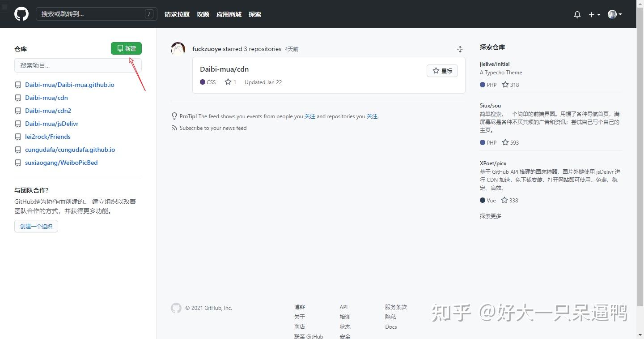Click the slash shortcut icon in search

[x=149, y=14]
